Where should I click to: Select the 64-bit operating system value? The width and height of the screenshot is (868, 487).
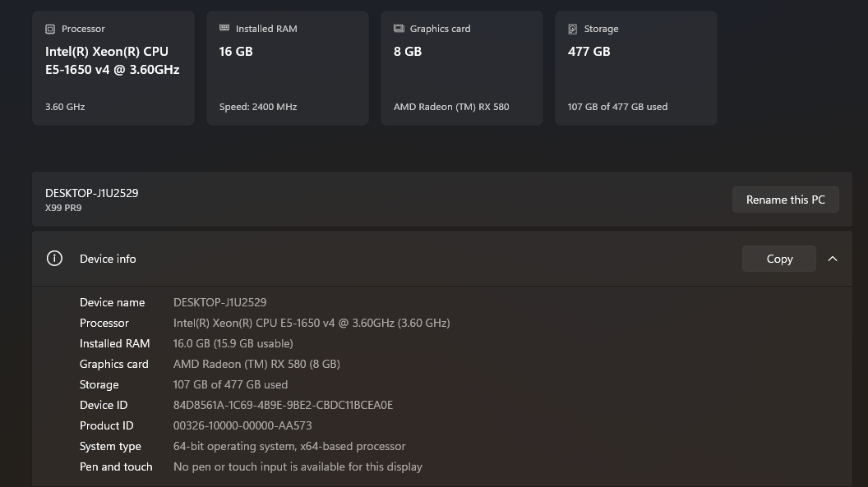(x=289, y=446)
